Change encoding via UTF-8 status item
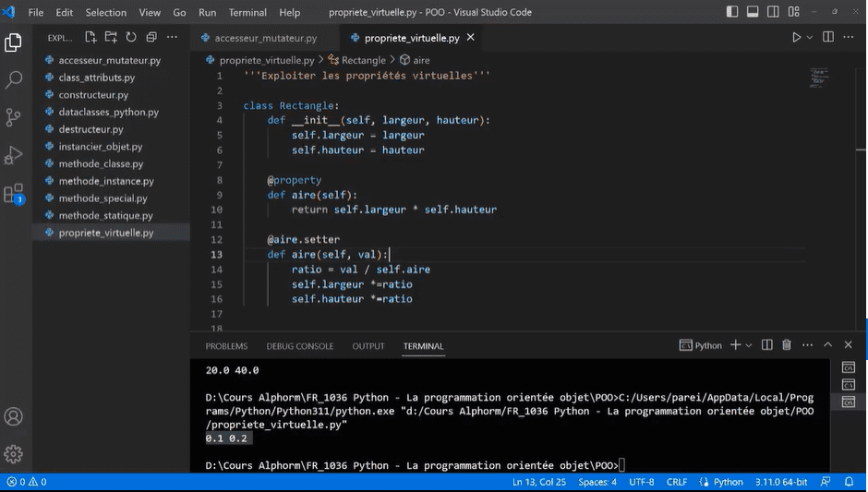Screen dimensions: 868x492 (x=641, y=482)
